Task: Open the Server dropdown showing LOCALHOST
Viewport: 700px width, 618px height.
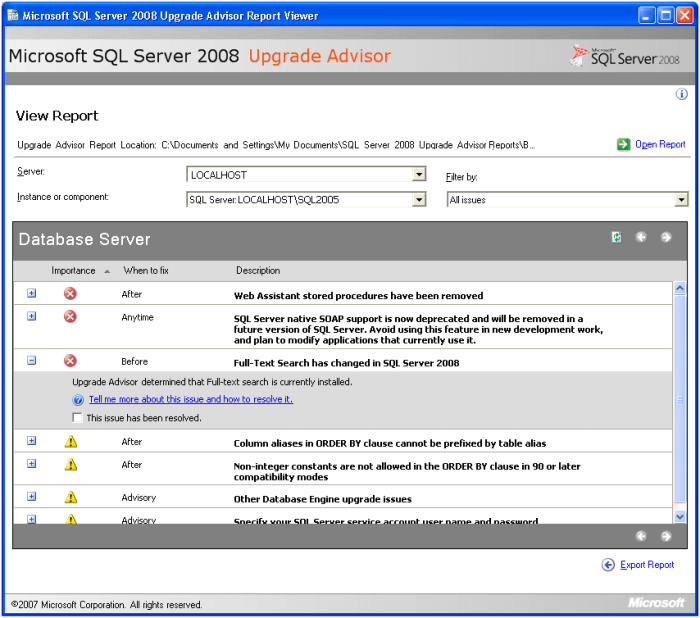Action: [420, 175]
